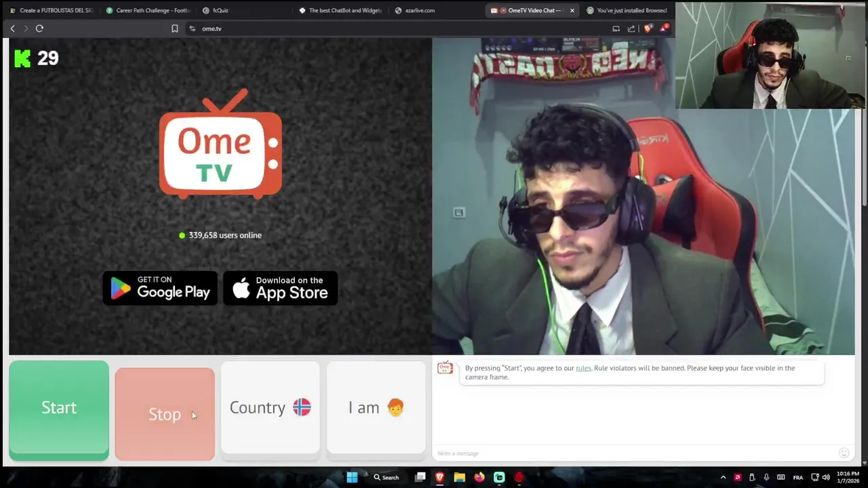Screen dimensions: 868x488
Task: Open the Download on the App Store badge
Action: point(280,288)
